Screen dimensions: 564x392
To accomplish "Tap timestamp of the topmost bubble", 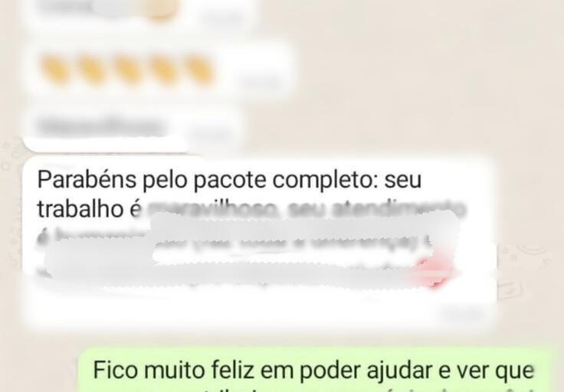I will pyautogui.click(x=223, y=18).
